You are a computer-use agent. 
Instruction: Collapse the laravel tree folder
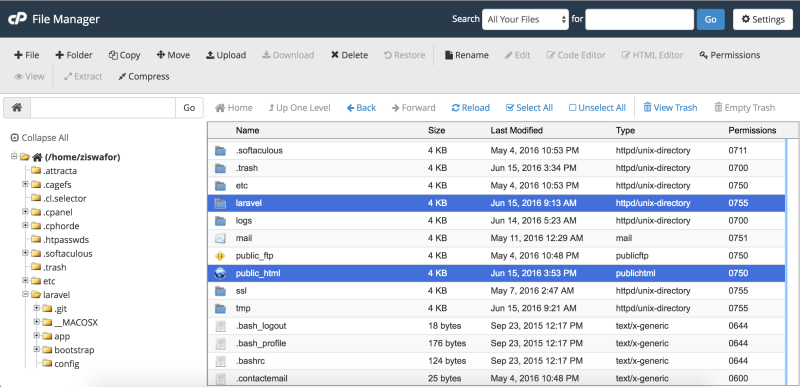pos(25,294)
